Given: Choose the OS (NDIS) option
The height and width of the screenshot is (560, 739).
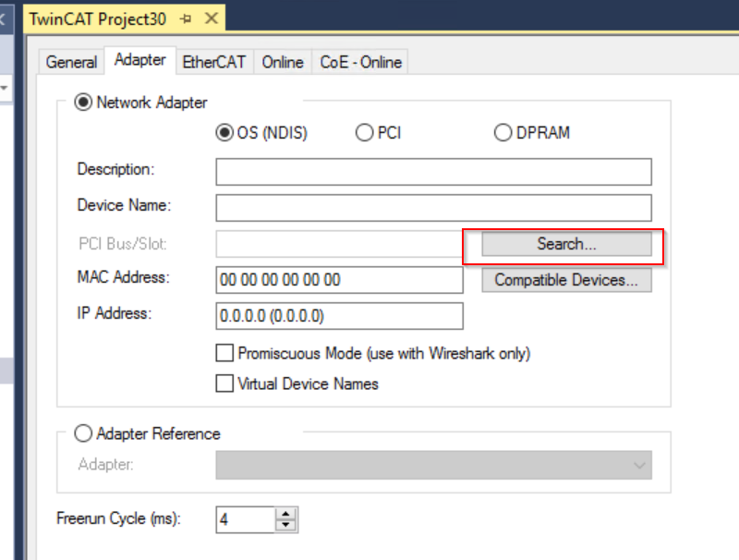Looking at the screenshot, I should point(224,132).
